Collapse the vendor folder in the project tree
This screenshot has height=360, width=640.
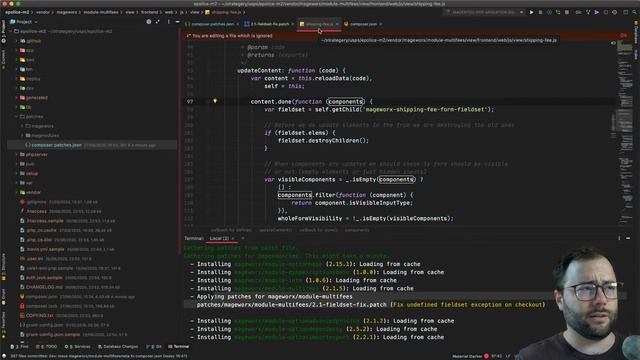tap(17, 192)
